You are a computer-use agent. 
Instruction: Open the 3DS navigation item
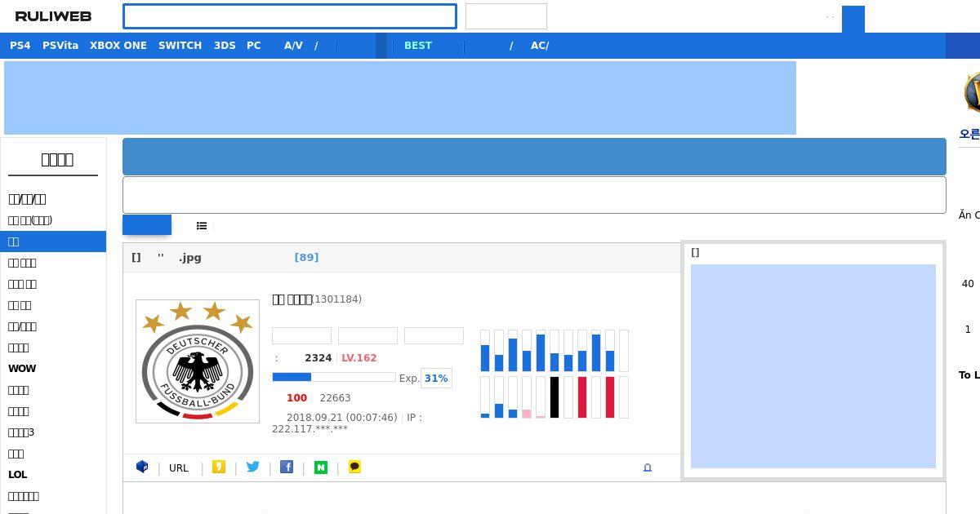tap(225, 46)
